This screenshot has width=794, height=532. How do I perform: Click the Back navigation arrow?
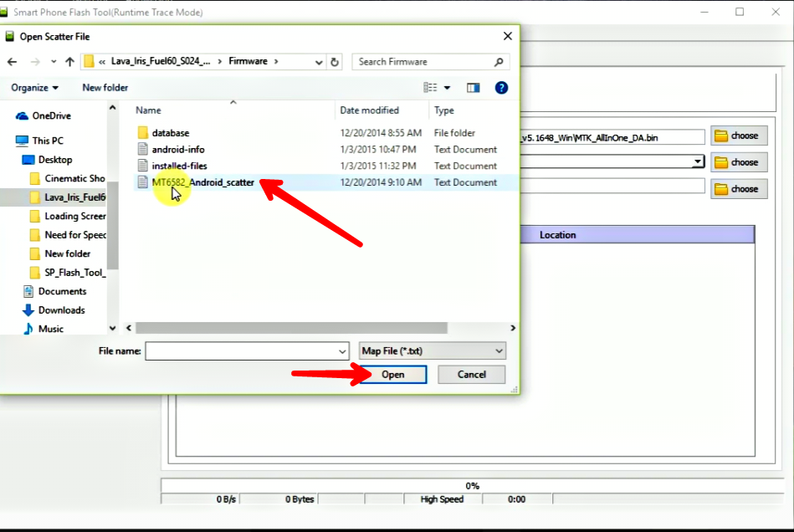click(x=11, y=61)
